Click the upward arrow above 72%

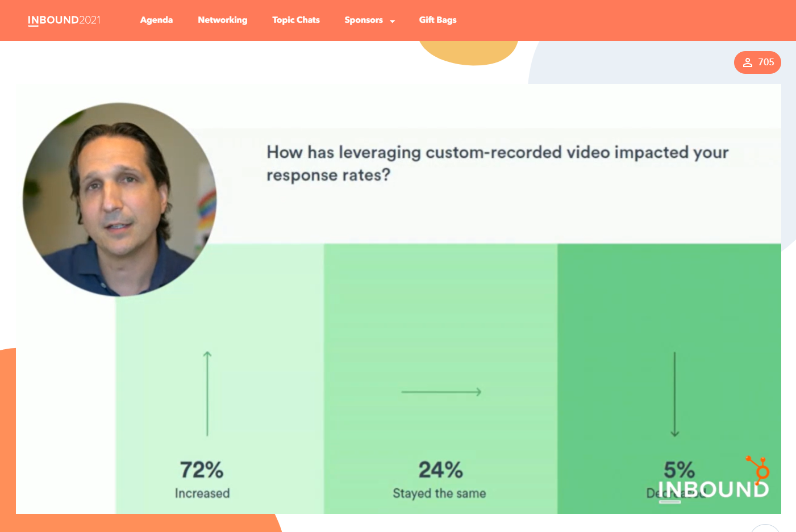[x=207, y=393]
